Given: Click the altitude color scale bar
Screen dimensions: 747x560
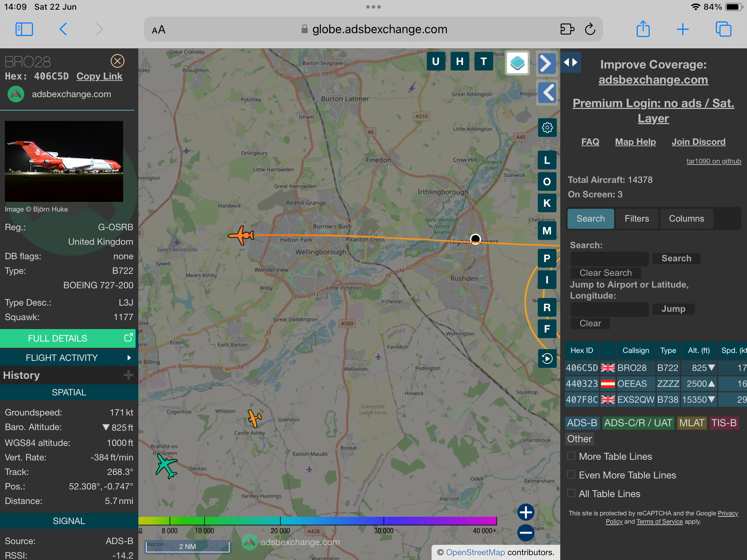Looking at the screenshot, I should tap(317, 521).
